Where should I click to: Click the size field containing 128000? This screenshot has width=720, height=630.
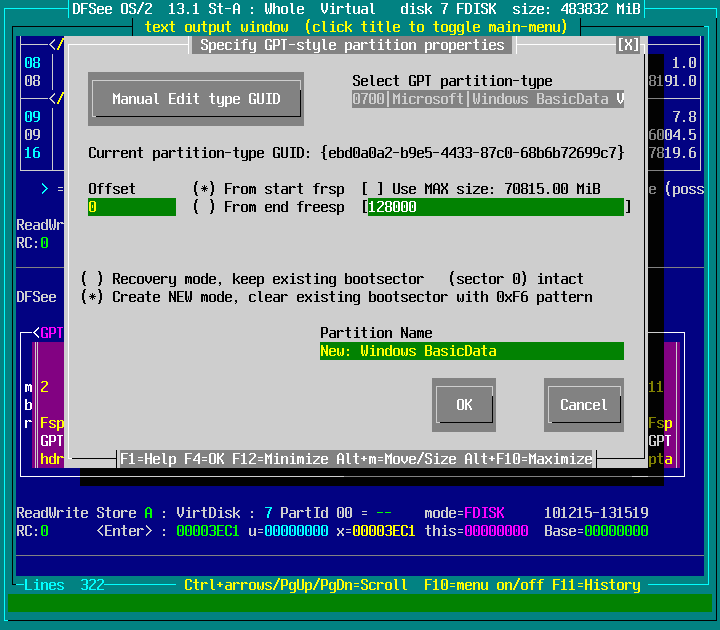click(495, 207)
